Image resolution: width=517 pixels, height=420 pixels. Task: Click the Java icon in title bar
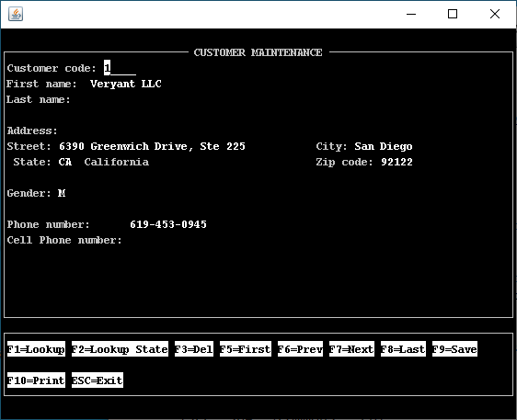pyautogui.click(x=16, y=14)
